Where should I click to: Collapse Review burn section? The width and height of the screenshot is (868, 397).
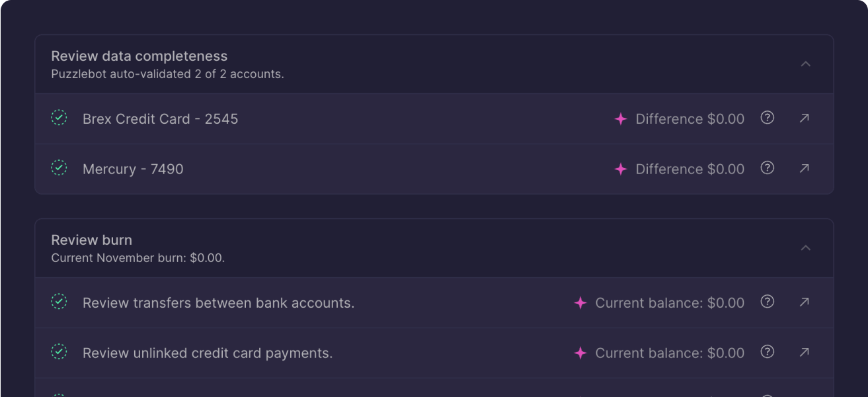click(805, 248)
